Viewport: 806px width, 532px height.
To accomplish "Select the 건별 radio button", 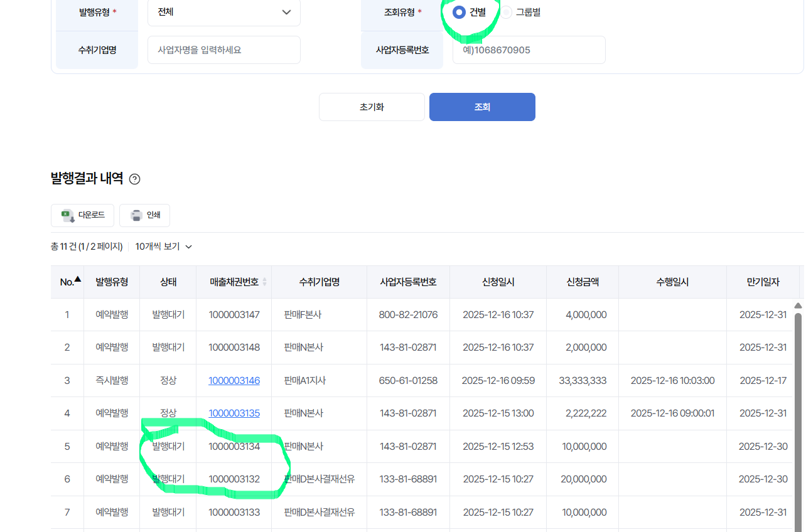I will point(459,12).
